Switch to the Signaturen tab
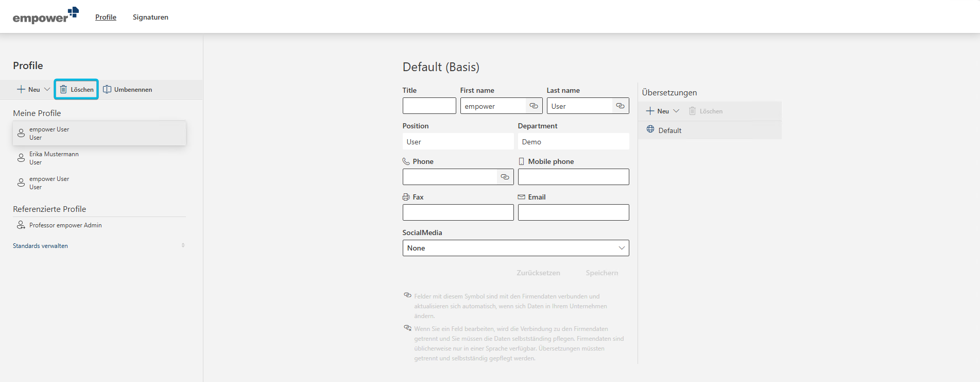The image size is (980, 382). [x=150, y=17]
